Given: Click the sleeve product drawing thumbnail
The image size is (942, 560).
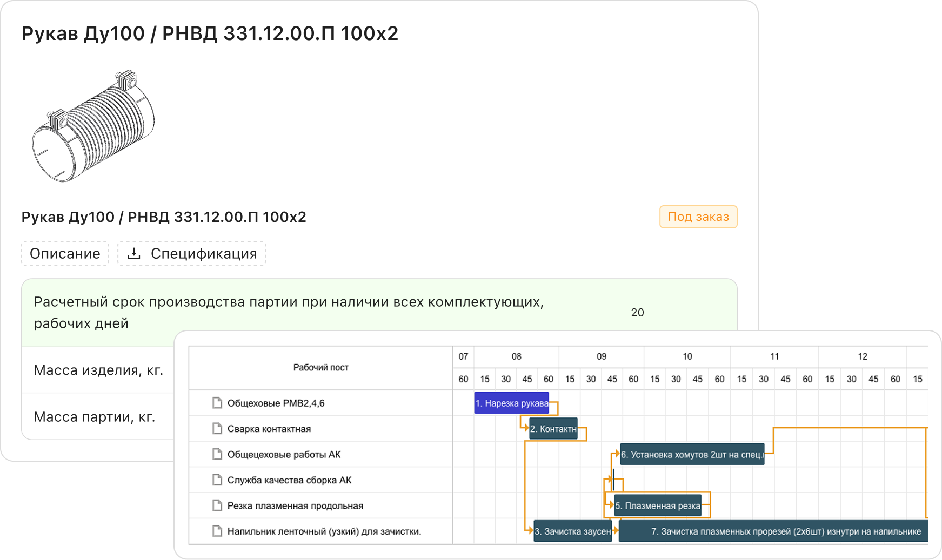Looking at the screenshot, I should (93, 127).
